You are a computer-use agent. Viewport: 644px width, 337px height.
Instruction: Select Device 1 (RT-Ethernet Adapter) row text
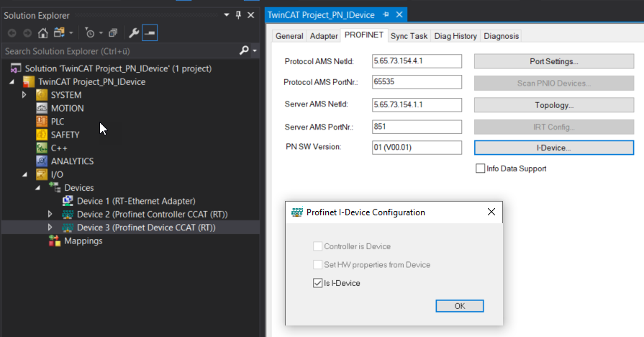[x=136, y=201]
